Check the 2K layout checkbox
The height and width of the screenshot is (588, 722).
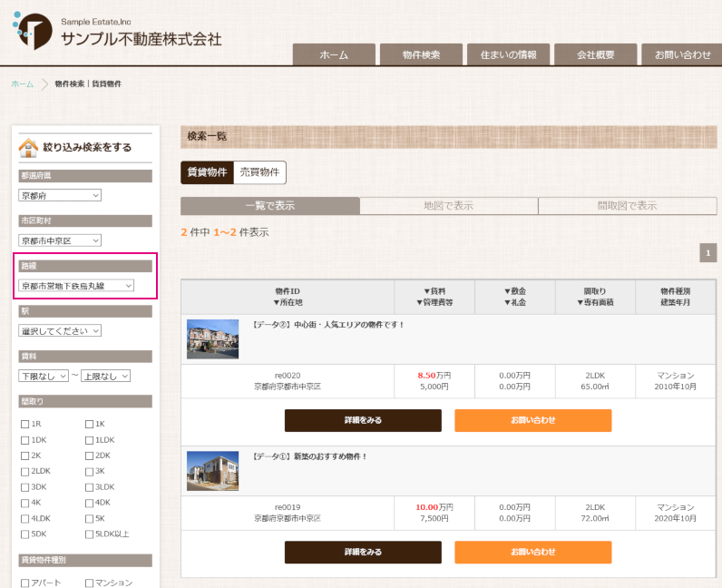[x=24, y=456]
